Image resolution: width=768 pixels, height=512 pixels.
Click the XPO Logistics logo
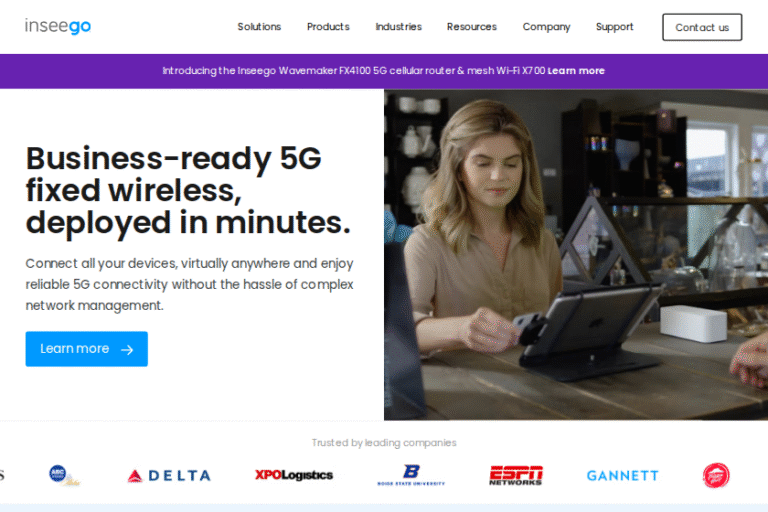point(294,475)
